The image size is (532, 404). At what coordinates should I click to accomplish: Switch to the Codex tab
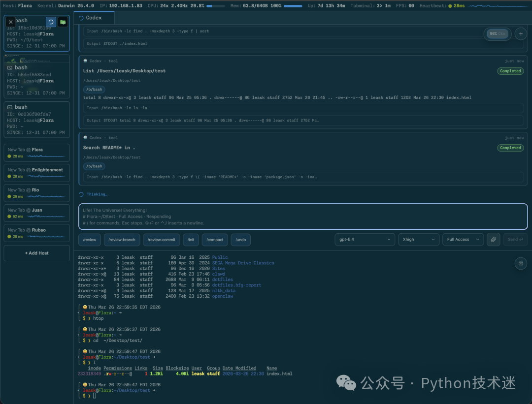click(94, 18)
